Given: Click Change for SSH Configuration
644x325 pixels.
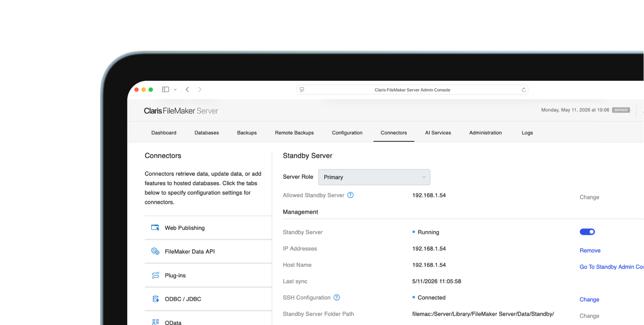Looking at the screenshot, I should coord(589,299).
